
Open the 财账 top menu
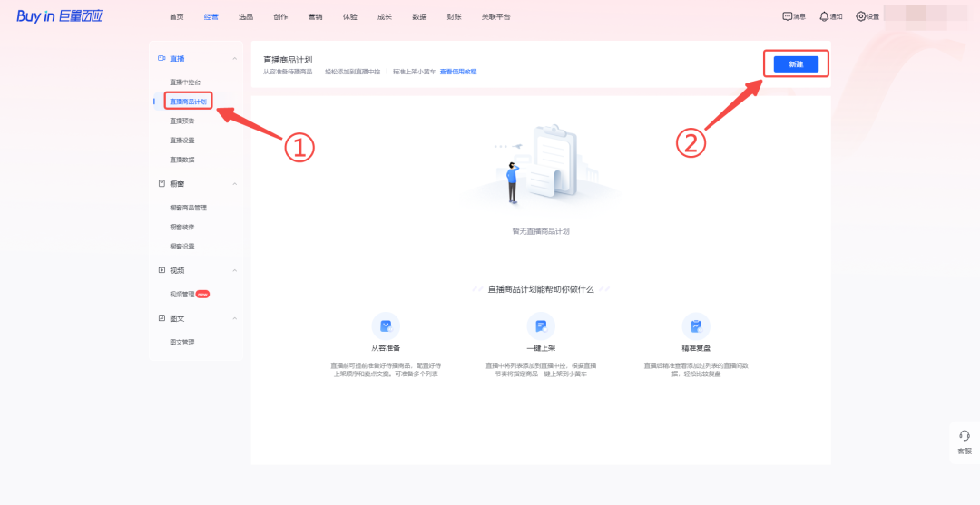pos(454,17)
